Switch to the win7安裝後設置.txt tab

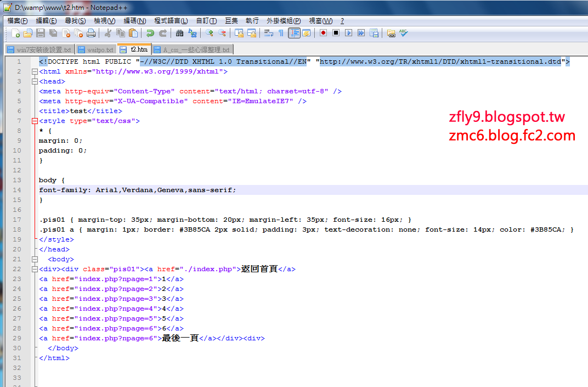pyautogui.click(x=39, y=49)
